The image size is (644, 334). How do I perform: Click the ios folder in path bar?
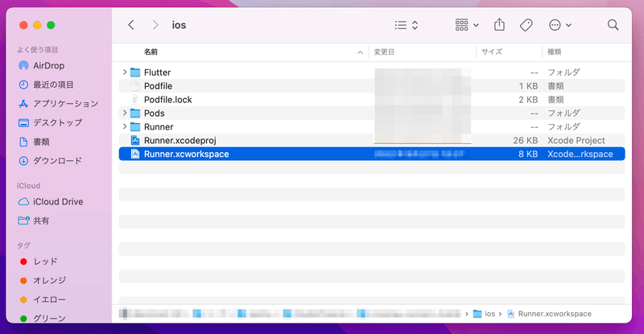click(485, 313)
